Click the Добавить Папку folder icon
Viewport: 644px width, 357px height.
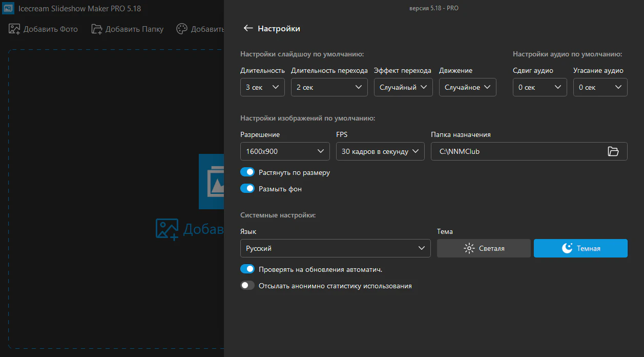[97, 29]
